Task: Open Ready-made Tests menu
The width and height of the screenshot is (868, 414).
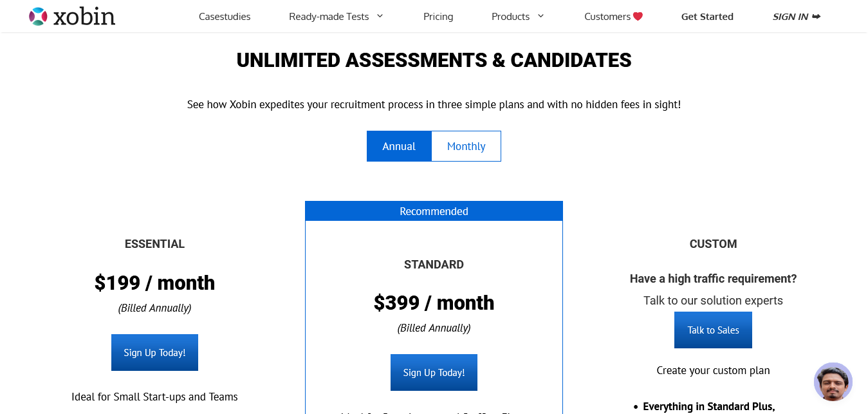Action: click(x=329, y=17)
